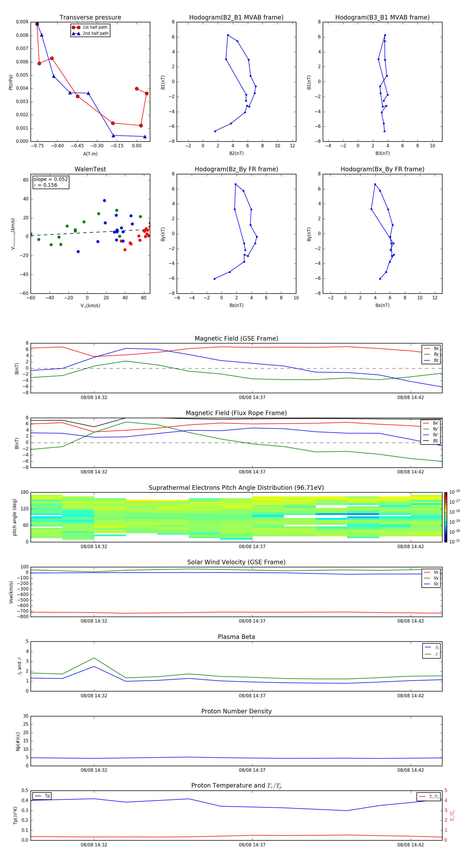Click the 'Hodogram(B3_B1 MVAB frame)' title
Image resolution: width=473 pixels, height=868 pixels.
382,18
